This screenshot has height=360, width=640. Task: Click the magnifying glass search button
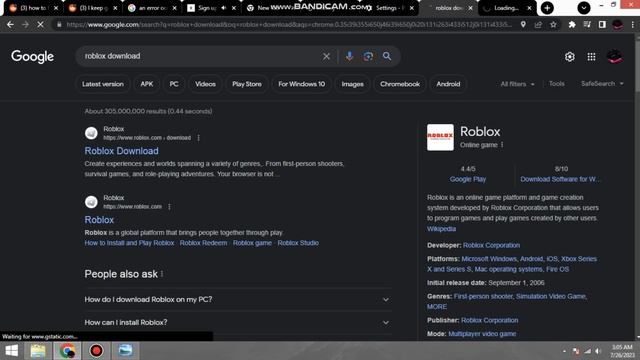click(387, 56)
